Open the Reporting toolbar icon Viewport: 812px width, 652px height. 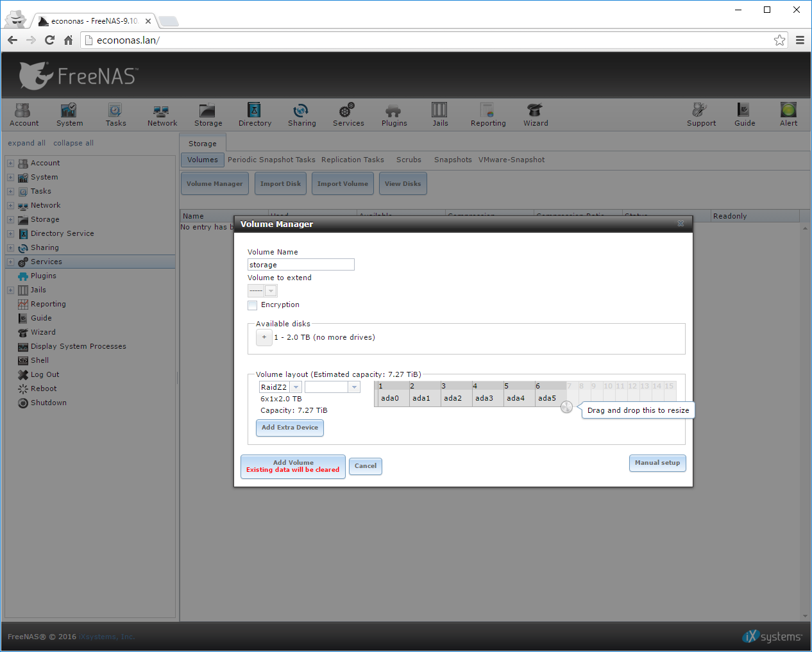487,115
